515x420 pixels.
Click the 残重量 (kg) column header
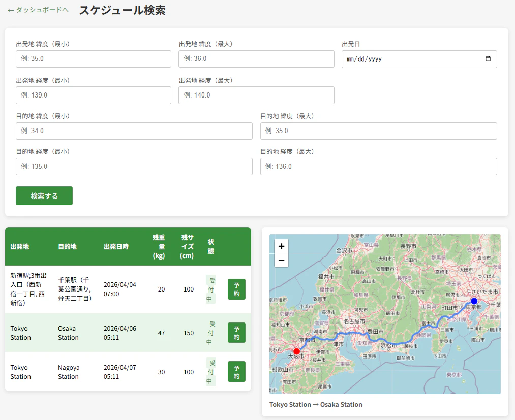159,246
